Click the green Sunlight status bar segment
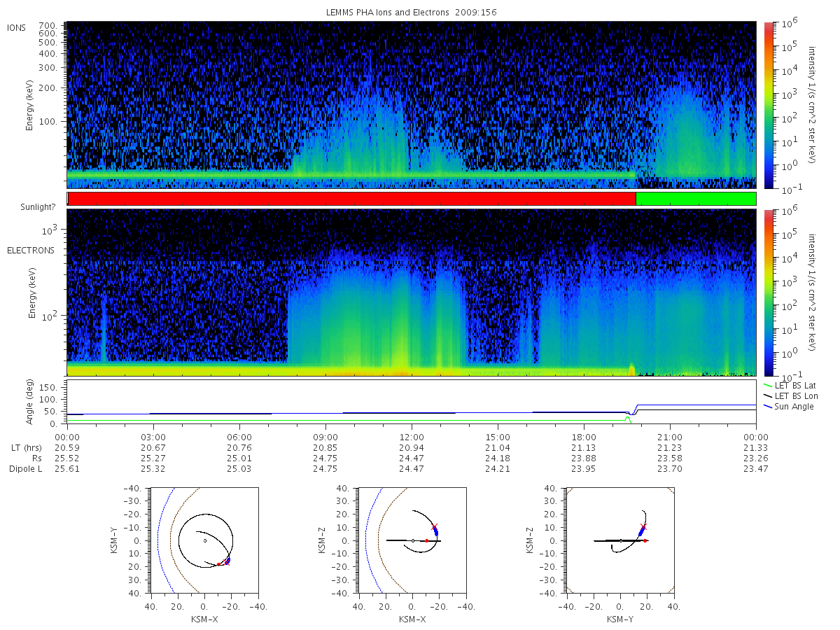 tap(696, 199)
